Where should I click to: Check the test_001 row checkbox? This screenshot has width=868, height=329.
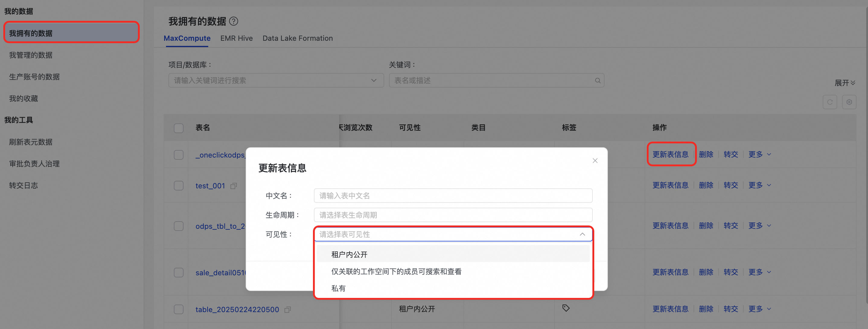tap(179, 186)
